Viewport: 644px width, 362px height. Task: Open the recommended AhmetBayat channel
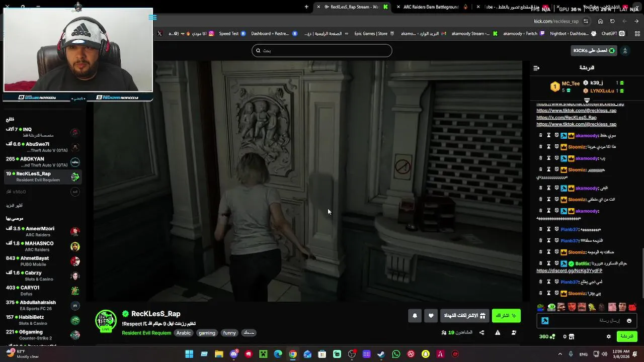43,261
